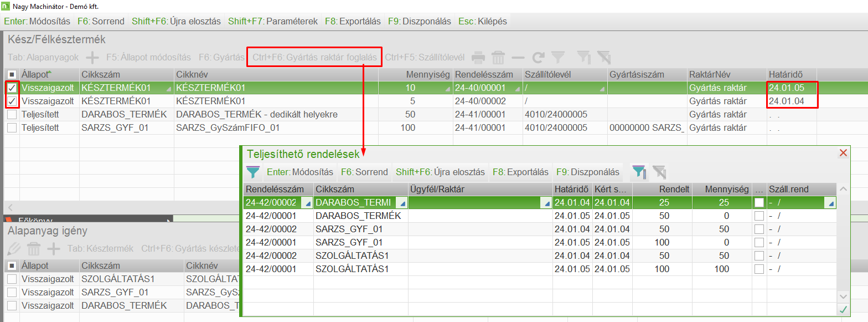The width and height of the screenshot is (868, 322).
Task: Click Shift+F6: Újra elosztás in Teljesíthető rendelések dialog
Action: click(440, 172)
